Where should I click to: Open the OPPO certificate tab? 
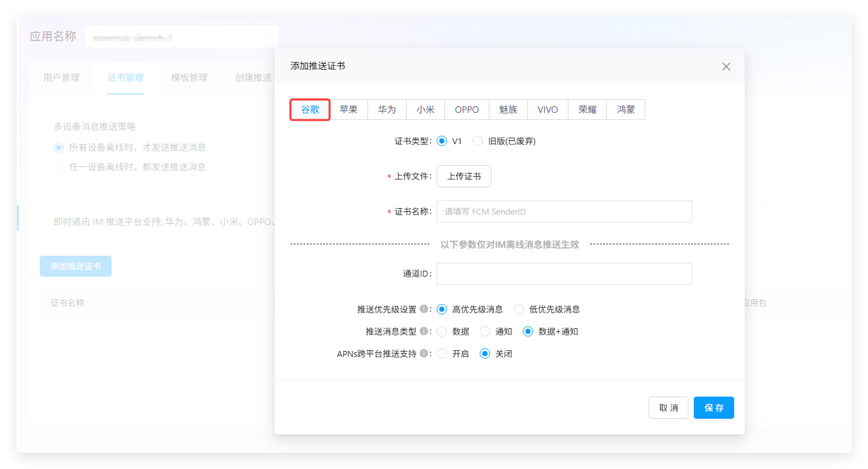tap(467, 110)
